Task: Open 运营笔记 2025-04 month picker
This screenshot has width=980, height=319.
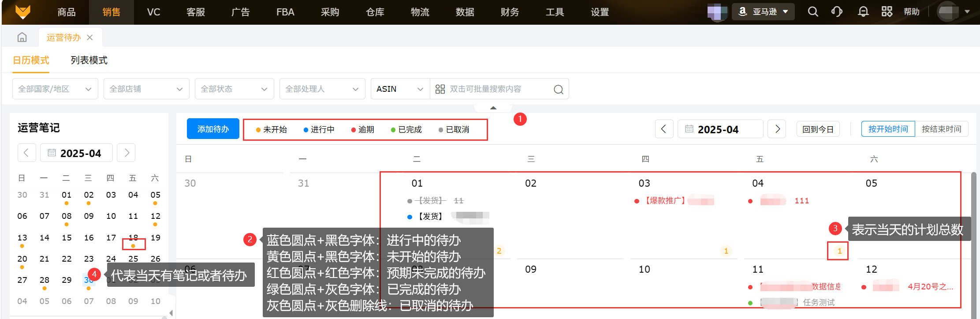Action: coord(76,153)
